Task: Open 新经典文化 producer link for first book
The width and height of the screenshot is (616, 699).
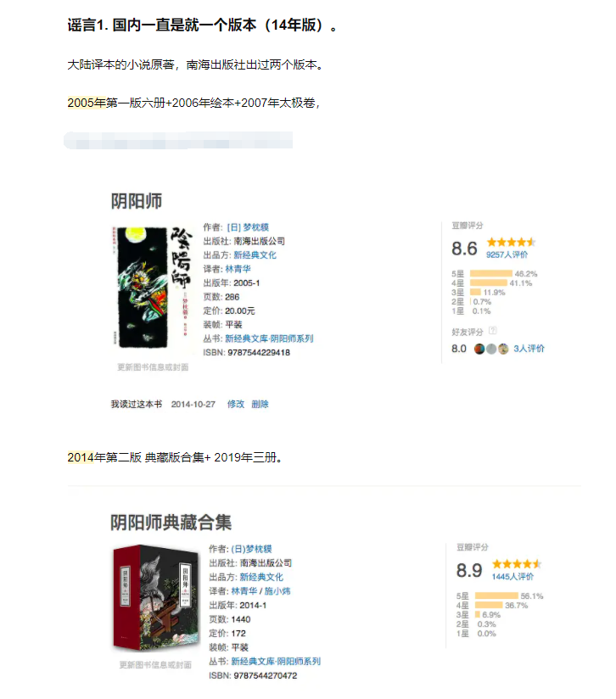Action: 255,255
